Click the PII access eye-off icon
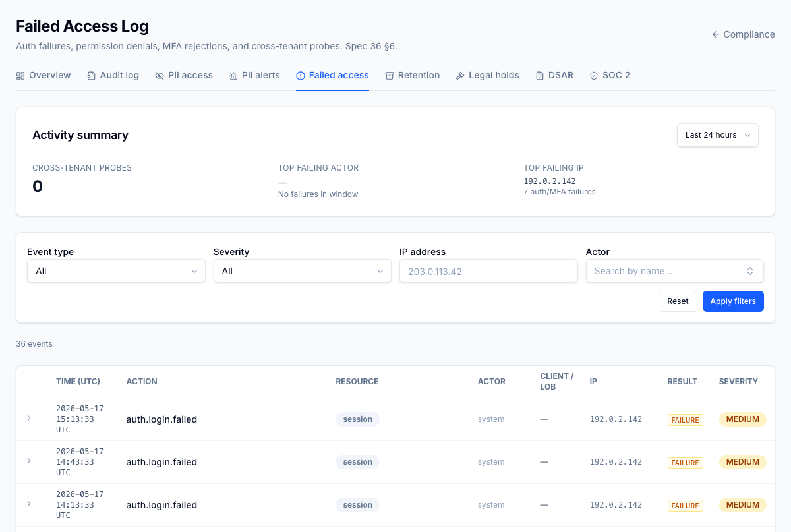The height and width of the screenshot is (532, 791). pyautogui.click(x=160, y=76)
